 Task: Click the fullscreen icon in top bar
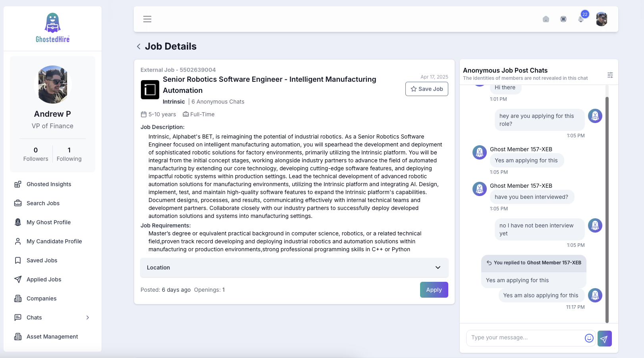point(563,19)
